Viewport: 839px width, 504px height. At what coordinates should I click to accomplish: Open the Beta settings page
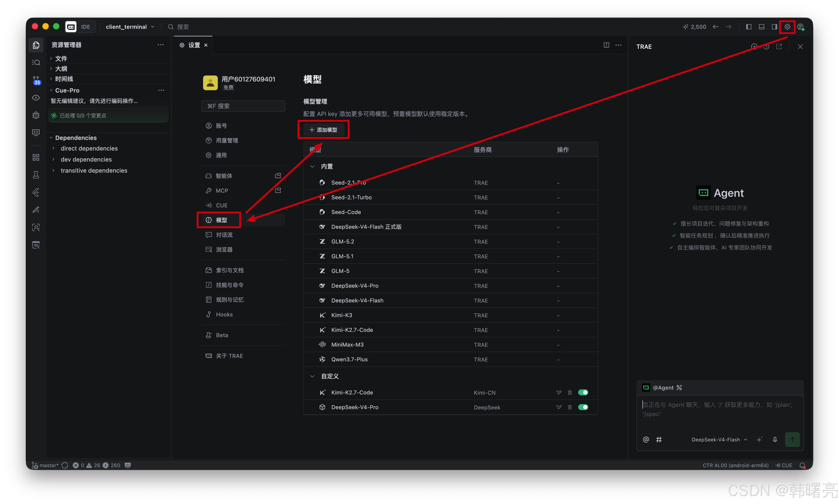243,335
